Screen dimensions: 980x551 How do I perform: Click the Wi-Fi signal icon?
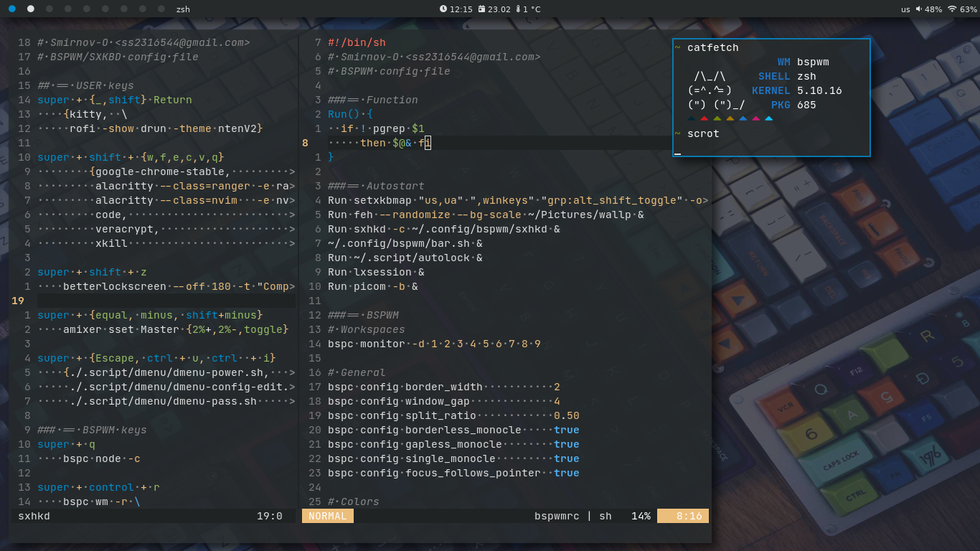click(x=952, y=9)
